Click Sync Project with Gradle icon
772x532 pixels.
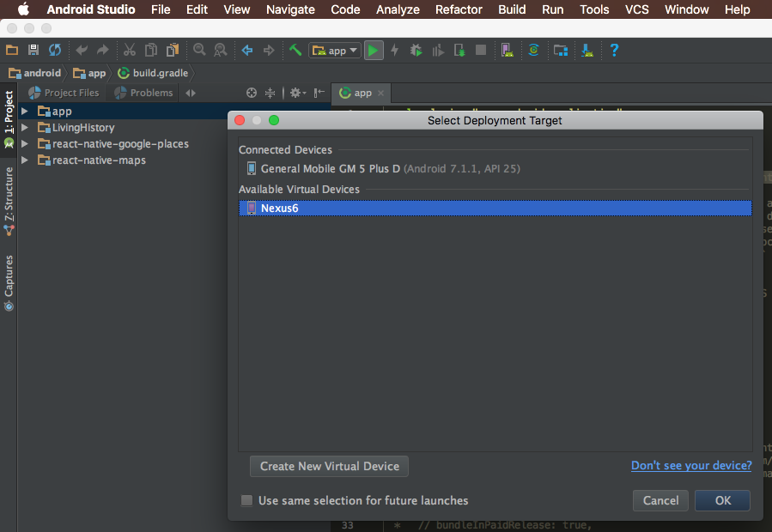click(534, 51)
